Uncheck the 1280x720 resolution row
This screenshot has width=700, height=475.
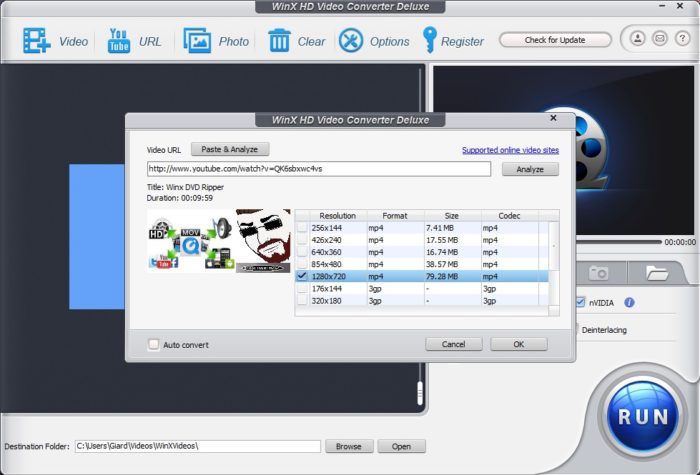click(302, 275)
